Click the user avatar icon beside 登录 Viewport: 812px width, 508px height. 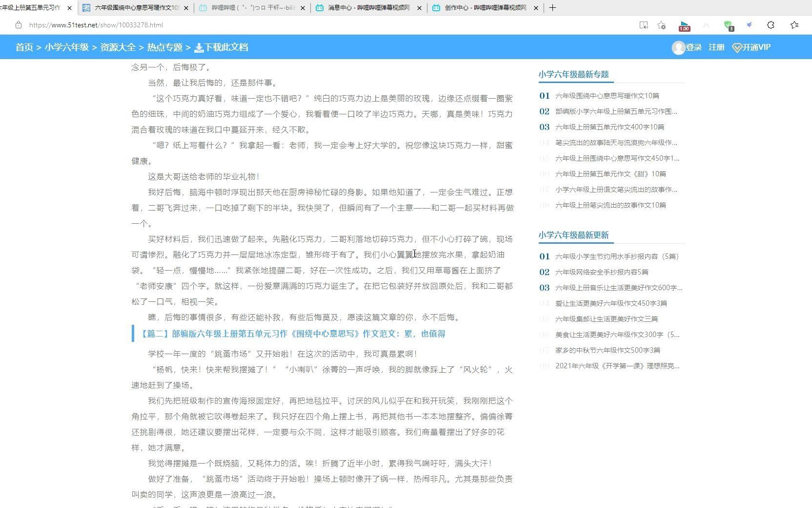(x=678, y=47)
